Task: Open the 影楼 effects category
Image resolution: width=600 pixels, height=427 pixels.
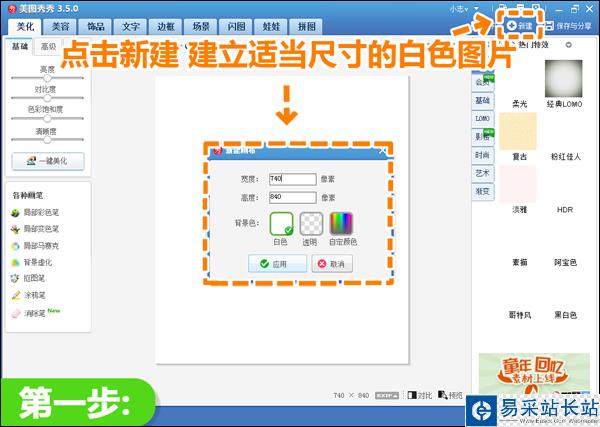Action: click(483, 137)
